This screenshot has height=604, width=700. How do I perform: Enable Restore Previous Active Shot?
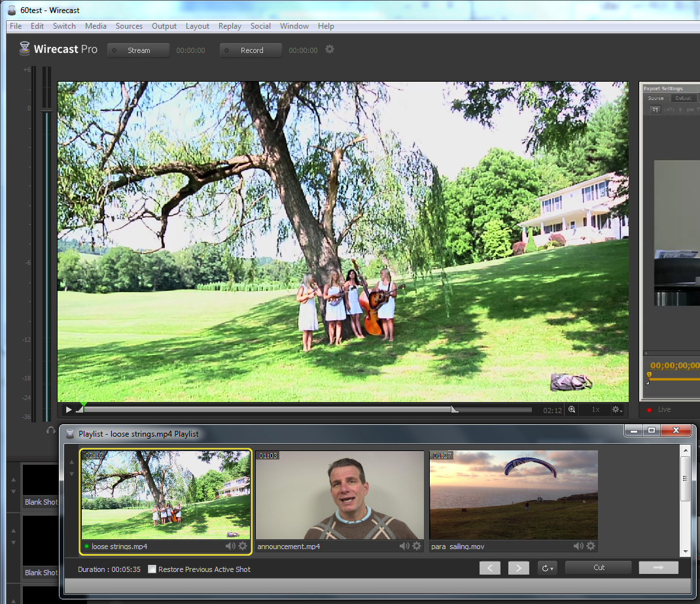point(152,569)
